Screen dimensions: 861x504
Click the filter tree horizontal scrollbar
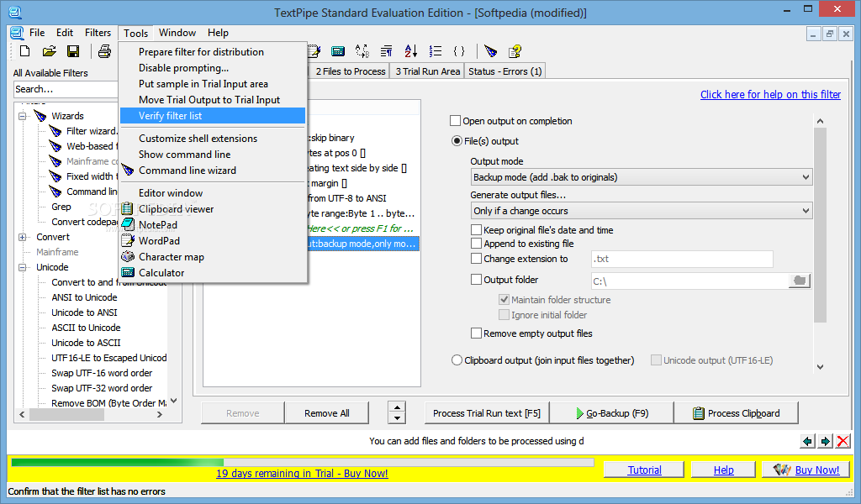91,415
